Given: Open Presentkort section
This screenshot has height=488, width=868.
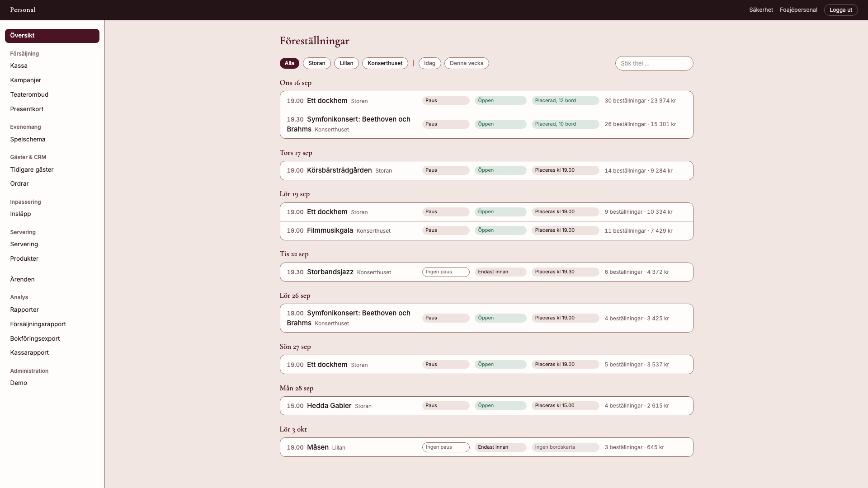Looking at the screenshot, I should pos(52,109).
